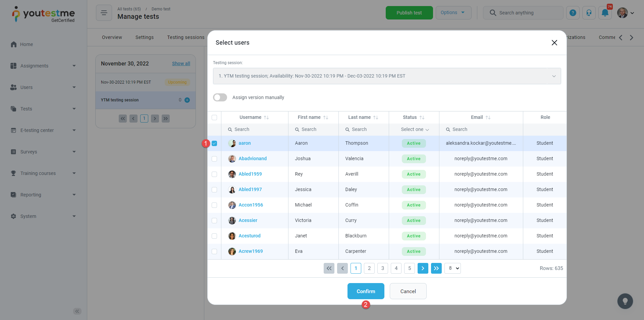This screenshot has width=644, height=320.
Task: Switch to the Testing sessions tab
Action: 186,37
